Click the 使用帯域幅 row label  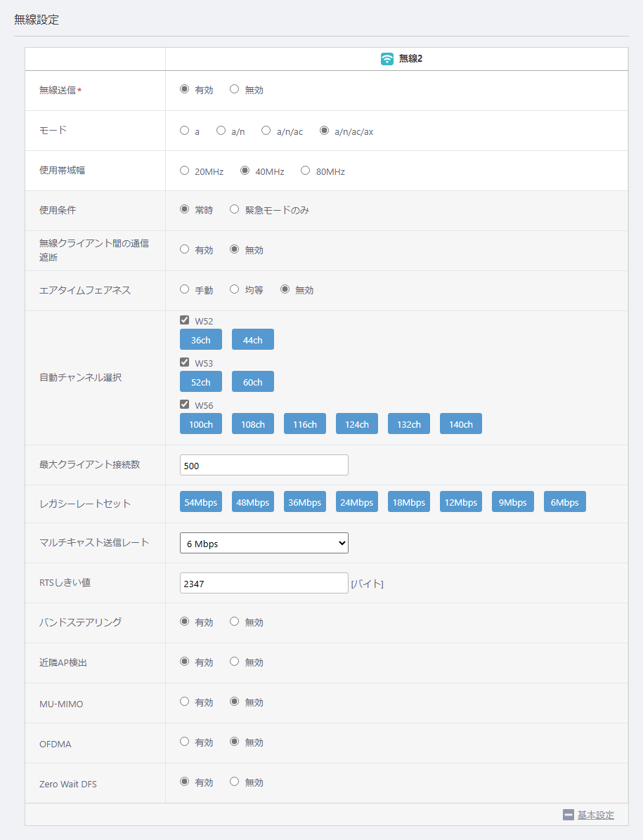62,171
